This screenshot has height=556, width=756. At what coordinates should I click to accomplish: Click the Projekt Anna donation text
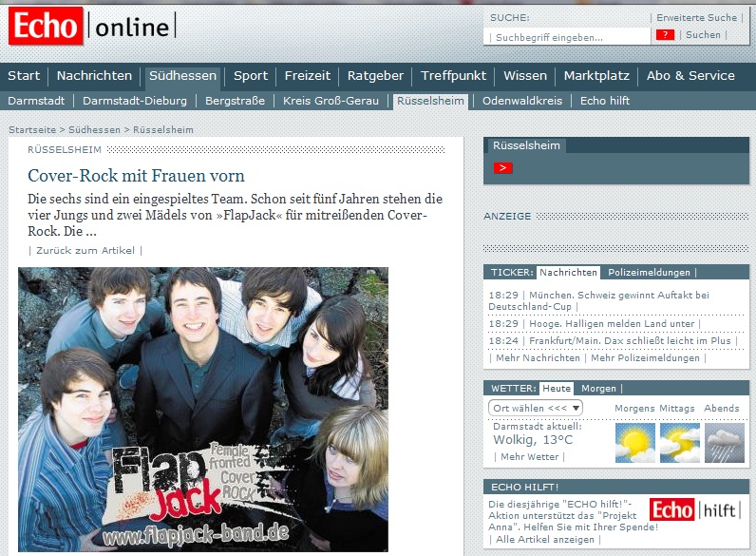[573, 515]
